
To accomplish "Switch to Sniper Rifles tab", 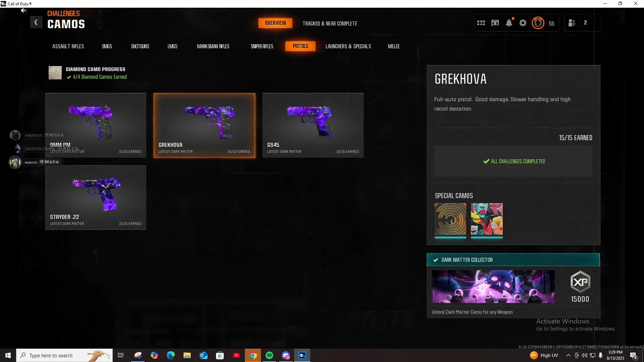I will tap(262, 46).
